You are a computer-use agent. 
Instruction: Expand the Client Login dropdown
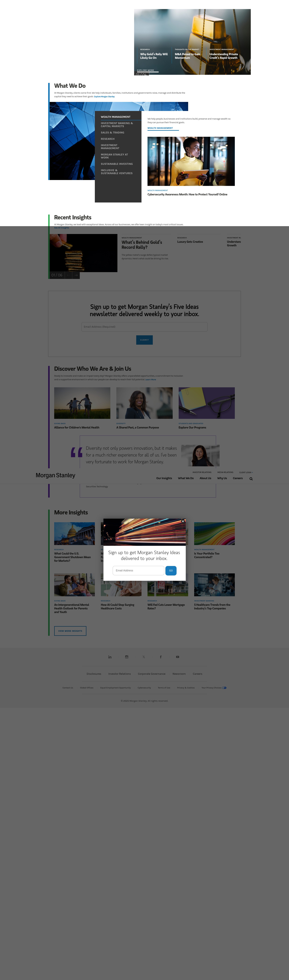tap(246, 473)
